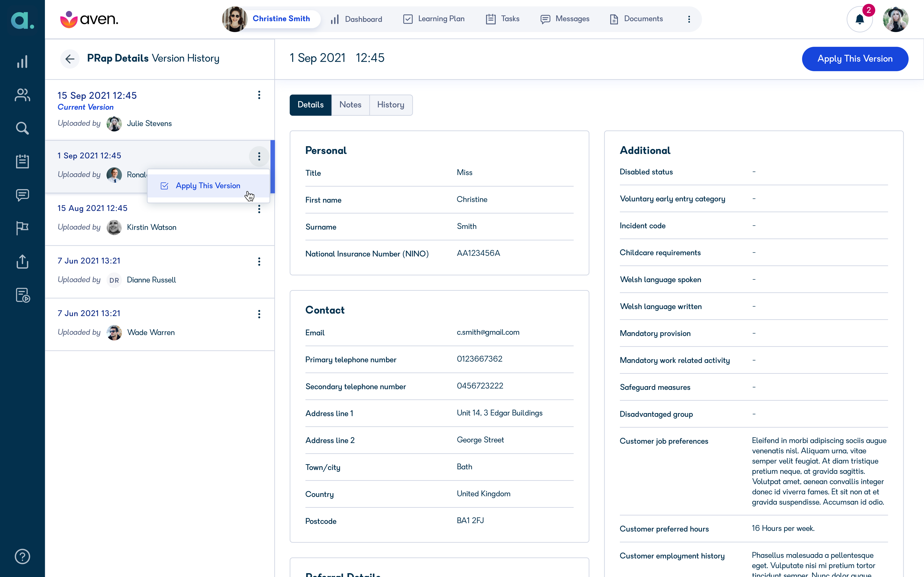Open the three-dot menu for 15 Sep 2021 version
The image size is (924, 577).
coord(259,95)
